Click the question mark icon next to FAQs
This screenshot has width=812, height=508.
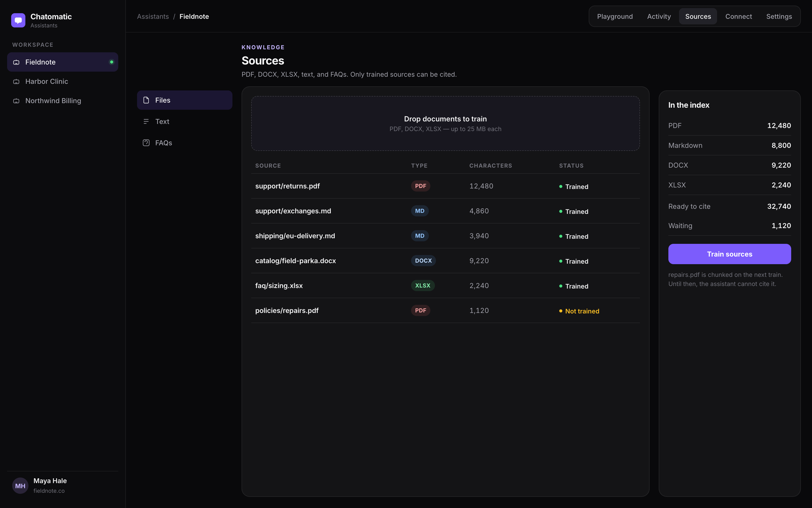146,143
